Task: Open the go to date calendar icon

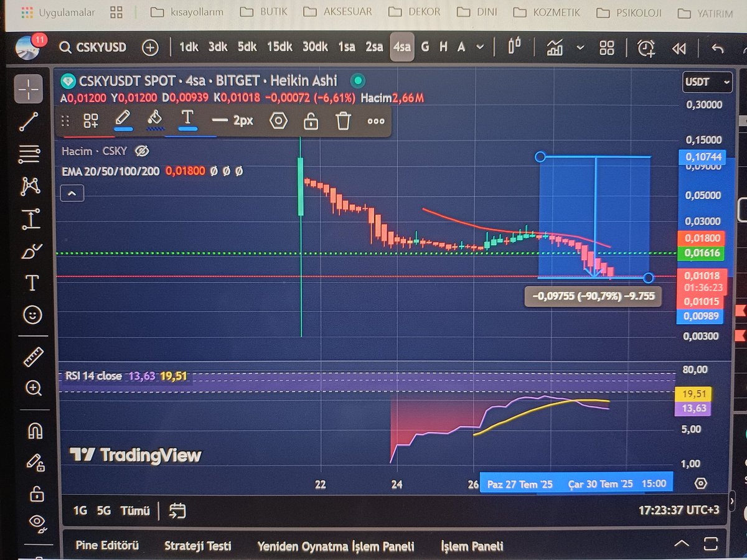Action: coord(177,511)
